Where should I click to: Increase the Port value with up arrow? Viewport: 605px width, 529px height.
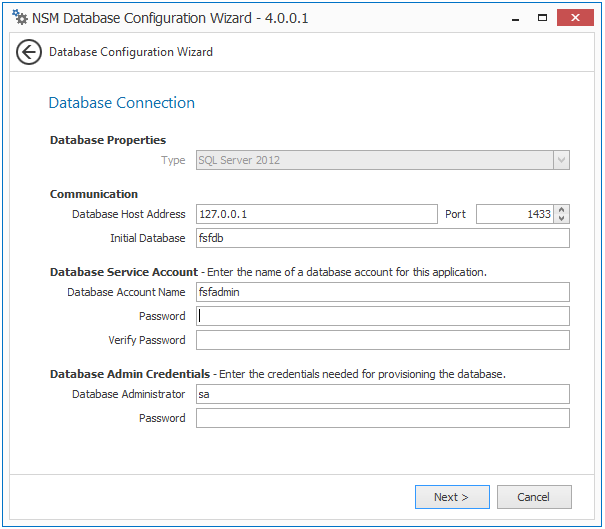point(562,210)
